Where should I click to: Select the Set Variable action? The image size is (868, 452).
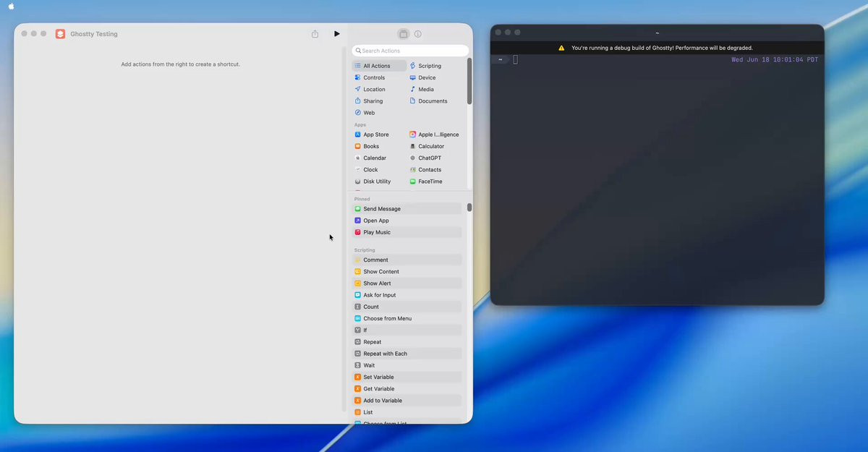tap(407, 377)
